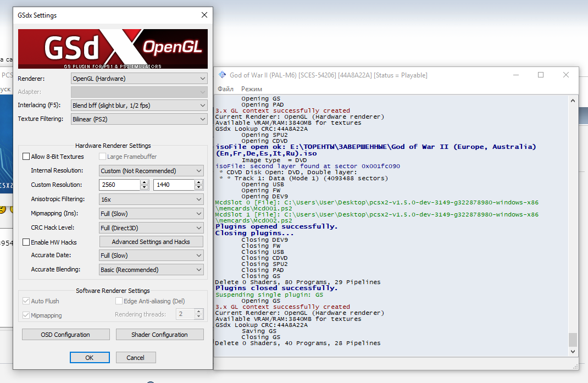Viewport: 588px width, 383px height.
Task: Open the Interlacing (F5) dropdown
Action: coord(139,105)
